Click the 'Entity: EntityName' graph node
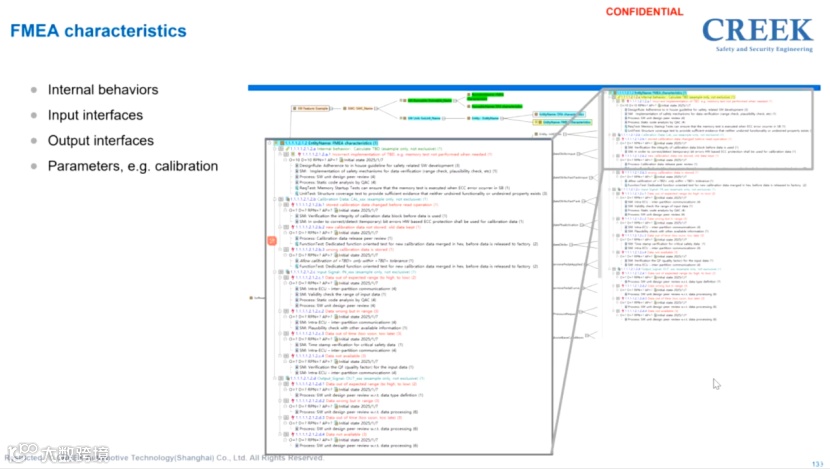The width and height of the screenshot is (830, 470). 483,118
